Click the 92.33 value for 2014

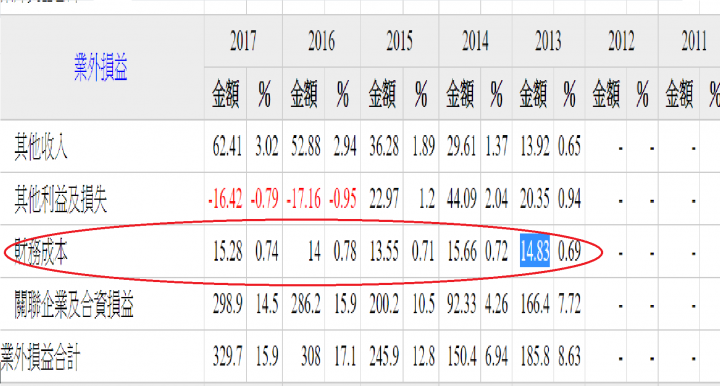tap(461, 304)
